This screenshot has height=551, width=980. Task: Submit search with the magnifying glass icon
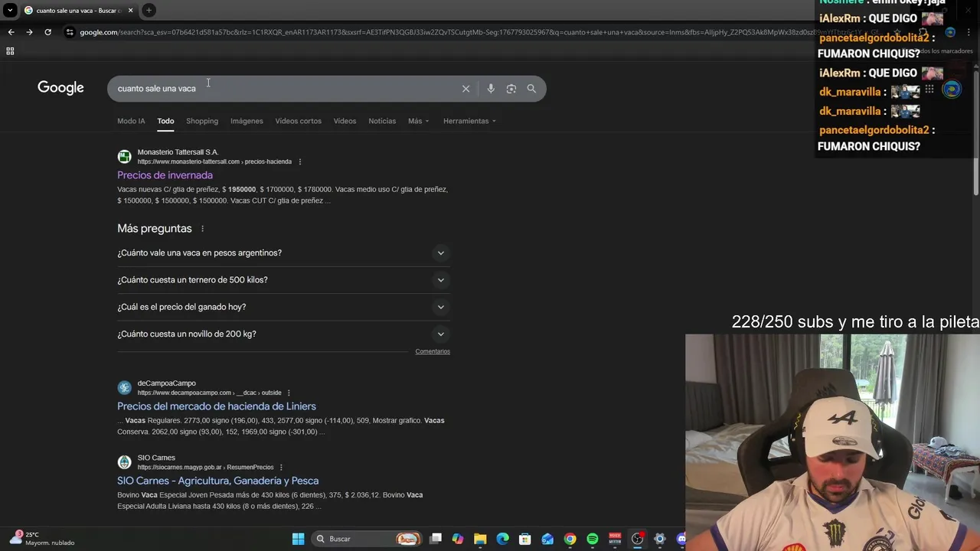coord(531,89)
